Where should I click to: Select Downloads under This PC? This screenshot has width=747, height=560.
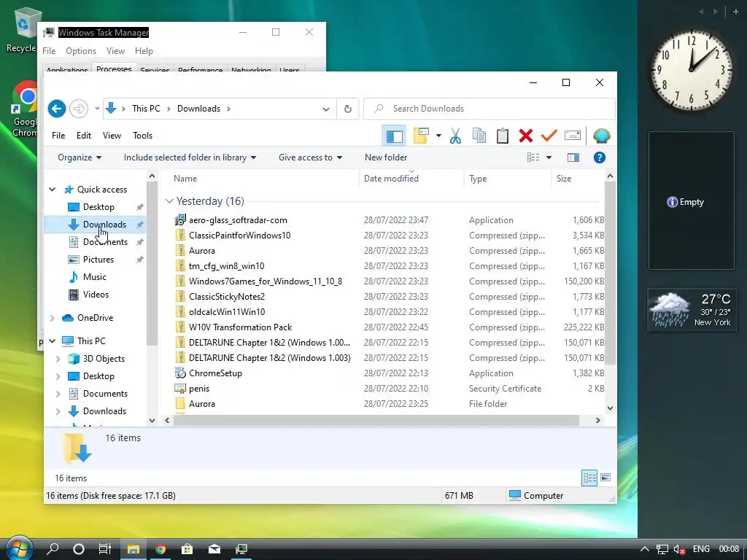pyautogui.click(x=104, y=411)
